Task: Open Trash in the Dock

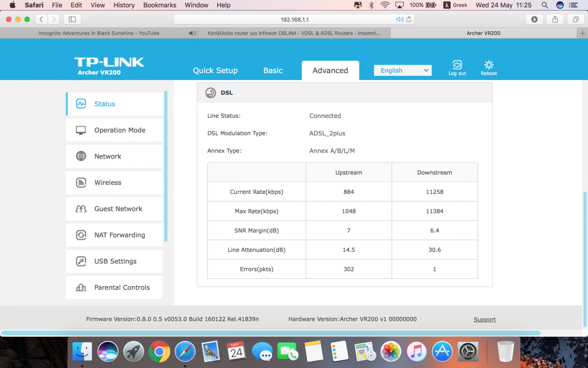Action: coord(505,351)
